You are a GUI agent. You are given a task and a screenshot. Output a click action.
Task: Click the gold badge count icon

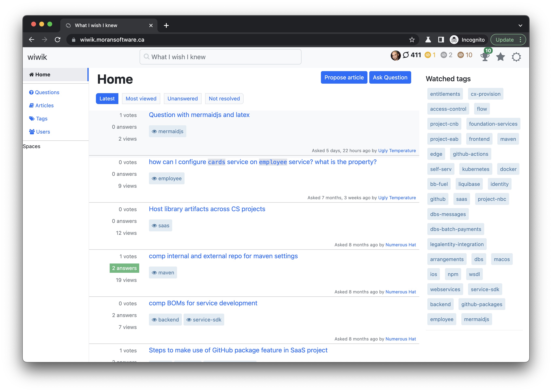tap(428, 55)
